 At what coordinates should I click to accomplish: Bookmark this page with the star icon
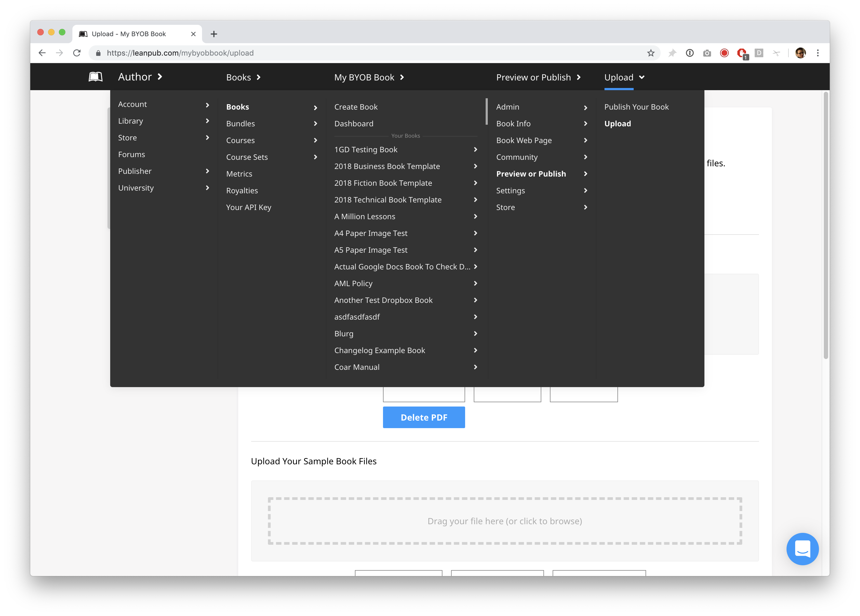pyautogui.click(x=651, y=53)
